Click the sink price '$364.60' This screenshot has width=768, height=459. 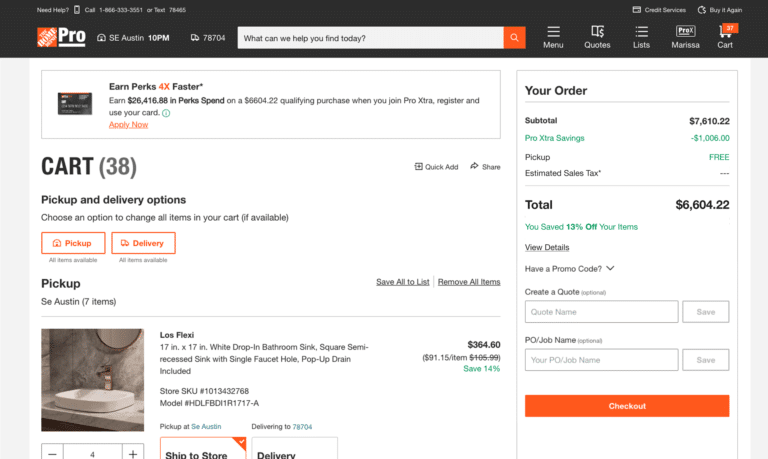[x=484, y=344]
